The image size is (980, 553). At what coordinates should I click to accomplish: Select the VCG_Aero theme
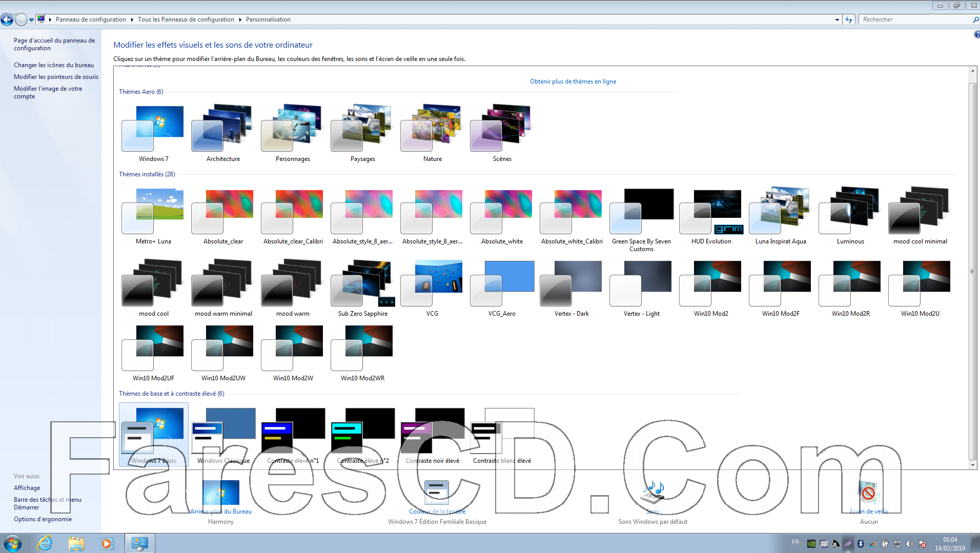coord(502,288)
